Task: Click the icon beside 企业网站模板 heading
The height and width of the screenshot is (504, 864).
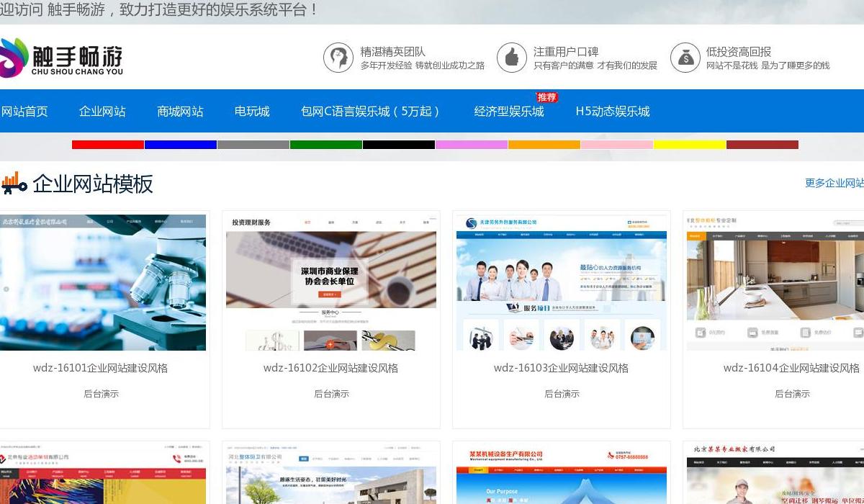Action: click(13, 184)
